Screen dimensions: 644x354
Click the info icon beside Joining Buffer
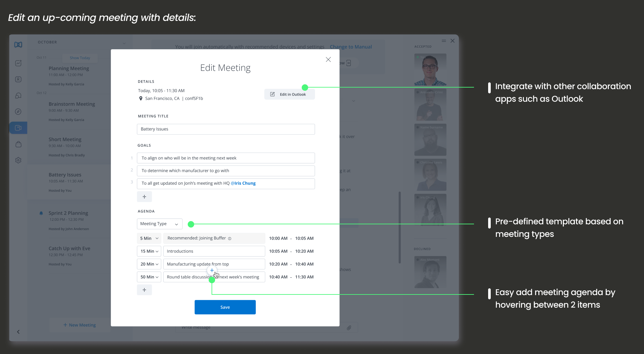pos(230,238)
